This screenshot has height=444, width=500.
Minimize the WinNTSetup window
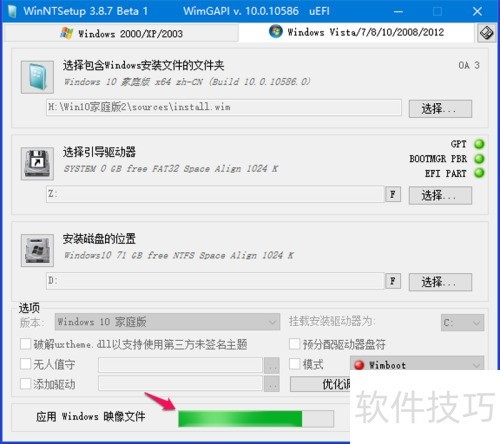(x=398, y=11)
